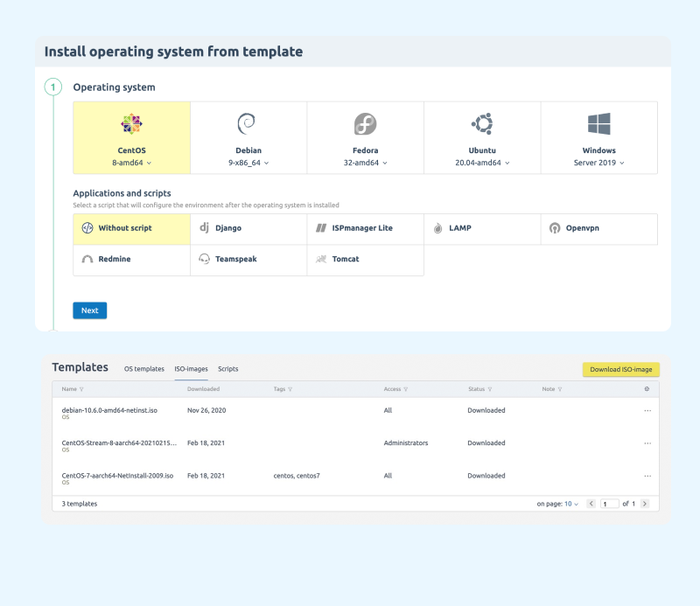Click the Django dj icon
The image size is (700, 606).
[204, 227]
